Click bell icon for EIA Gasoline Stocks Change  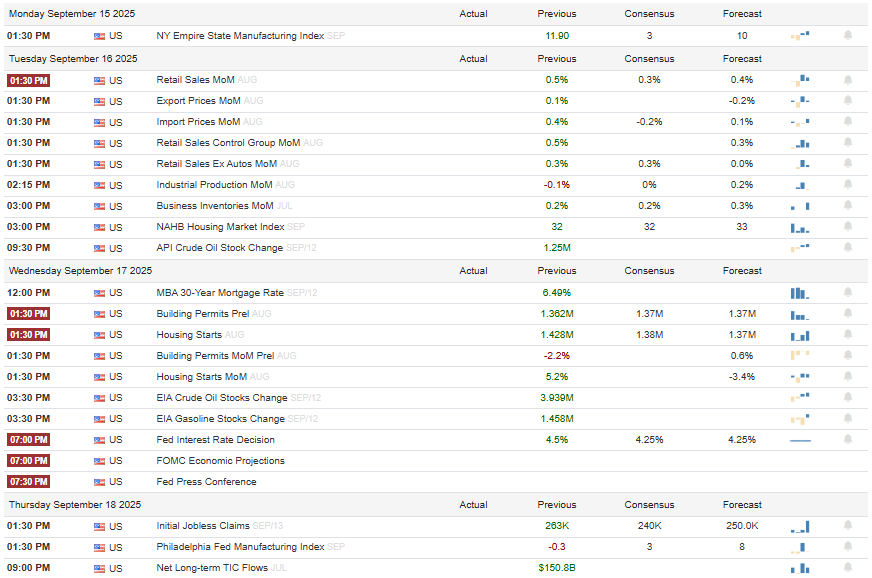pos(848,418)
